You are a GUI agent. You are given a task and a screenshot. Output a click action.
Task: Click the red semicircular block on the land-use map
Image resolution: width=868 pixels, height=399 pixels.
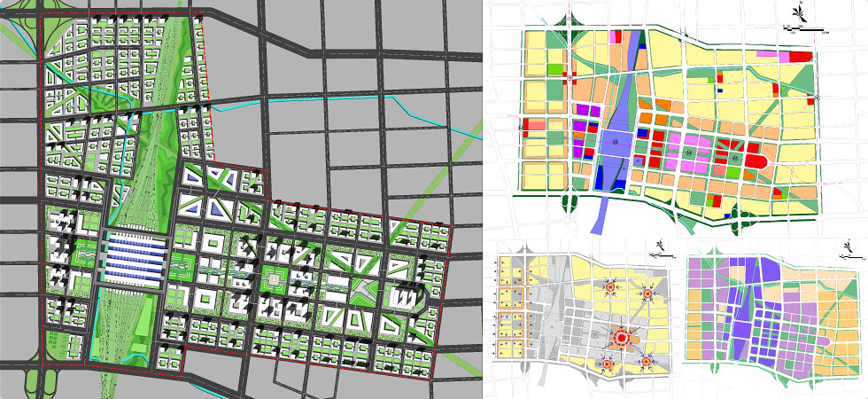coord(758,160)
